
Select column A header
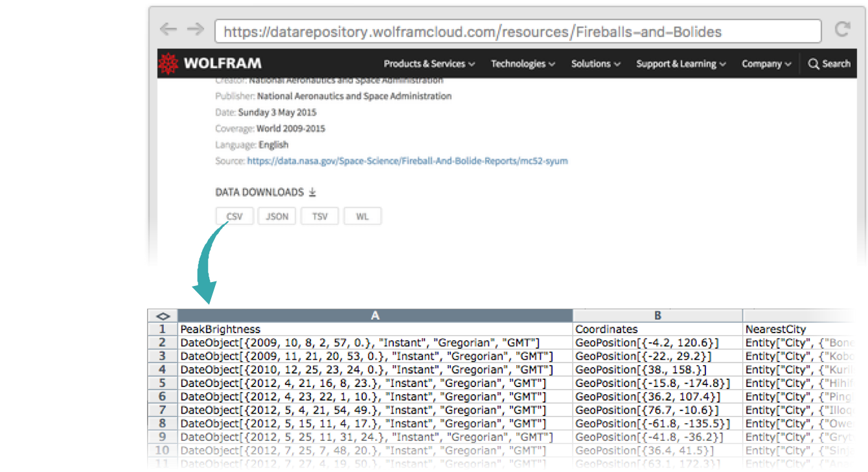tap(375, 315)
